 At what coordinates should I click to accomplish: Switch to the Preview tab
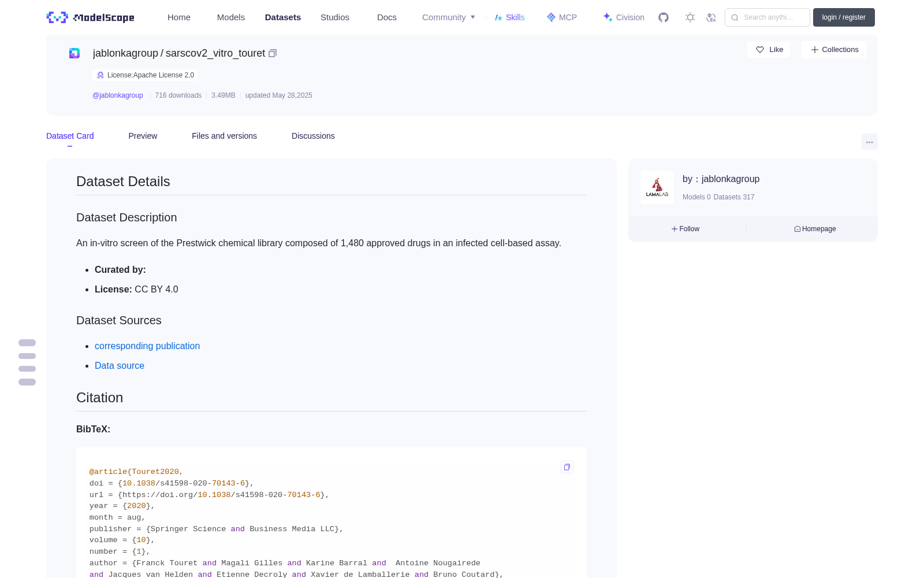(x=143, y=136)
